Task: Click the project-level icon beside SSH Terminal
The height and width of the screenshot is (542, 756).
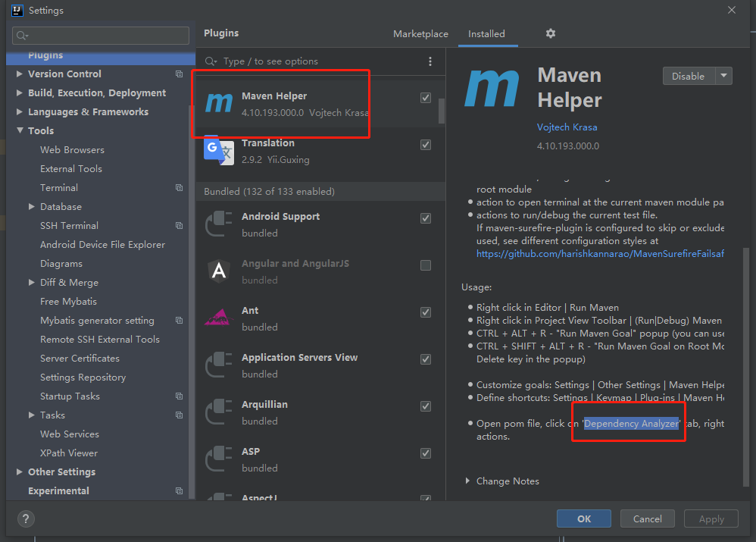Action: coord(180,225)
